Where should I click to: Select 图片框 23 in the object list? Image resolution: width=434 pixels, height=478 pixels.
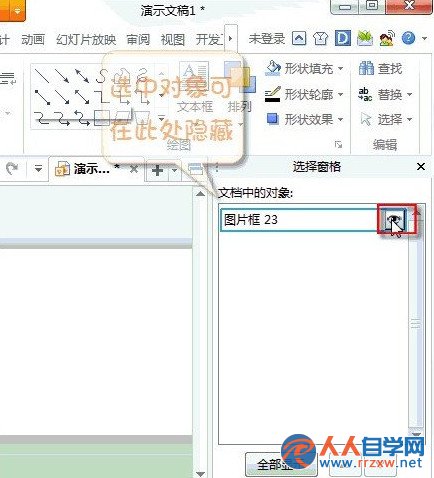point(300,220)
